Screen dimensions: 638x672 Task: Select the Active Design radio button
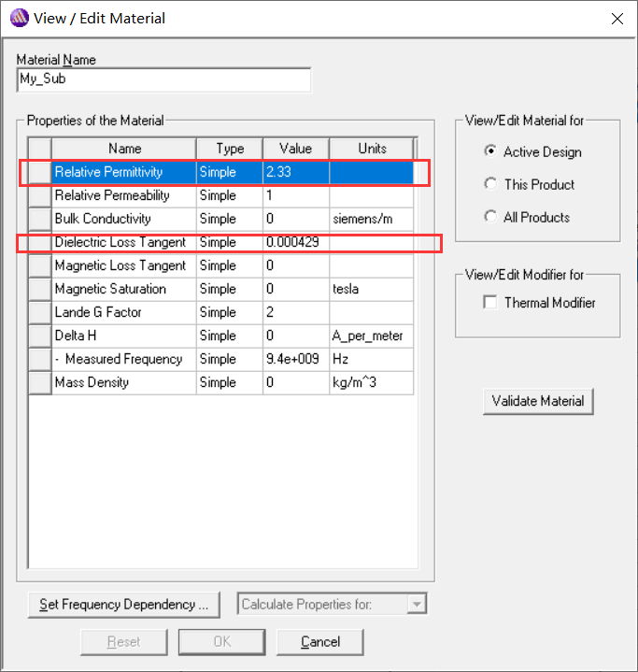pyautogui.click(x=490, y=151)
